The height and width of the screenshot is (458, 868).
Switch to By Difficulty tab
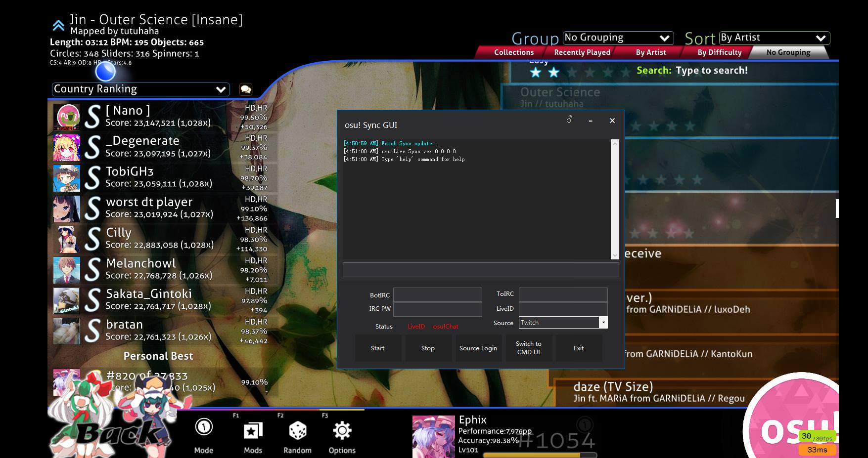tap(720, 52)
